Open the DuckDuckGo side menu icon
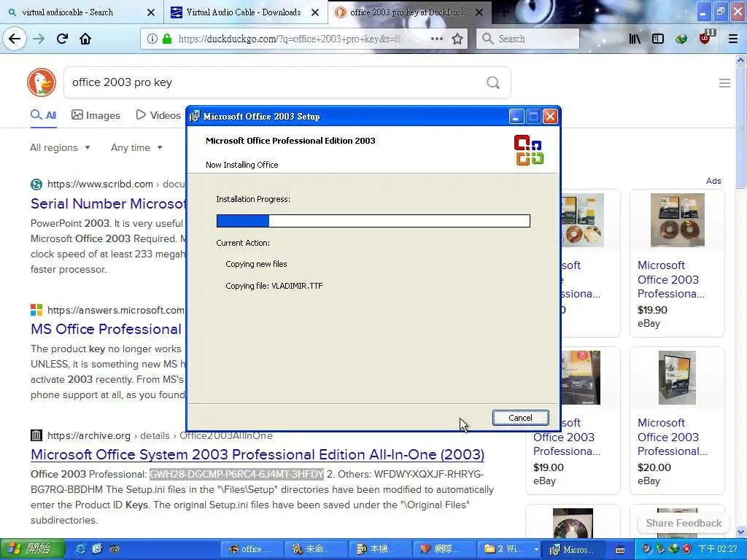The height and width of the screenshot is (560, 747). [x=724, y=83]
